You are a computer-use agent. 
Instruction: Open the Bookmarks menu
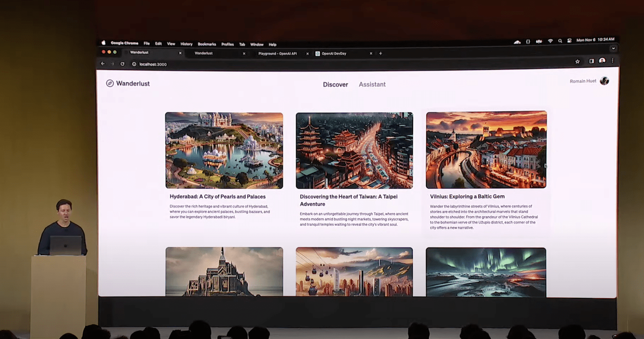click(207, 44)
